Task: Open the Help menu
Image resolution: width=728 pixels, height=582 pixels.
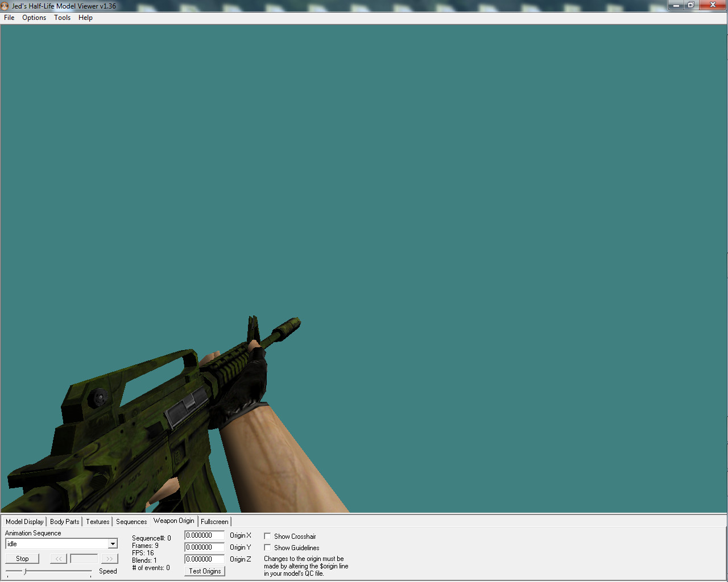Action: point(85,18)
